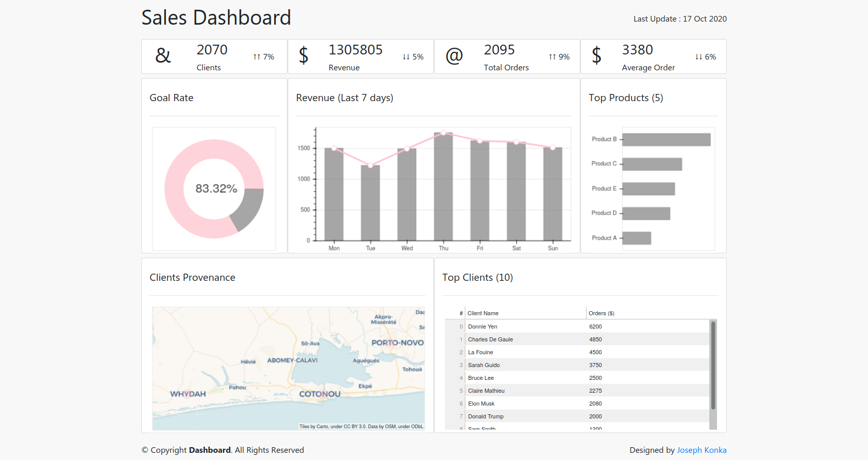
Task: Click the down arrows 6% indicator
Action: (706, 57)
